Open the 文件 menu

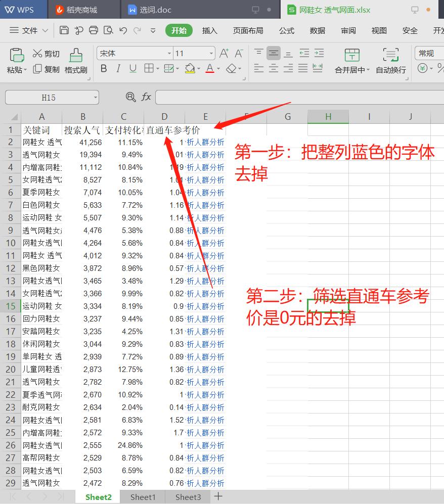[29, 30]
